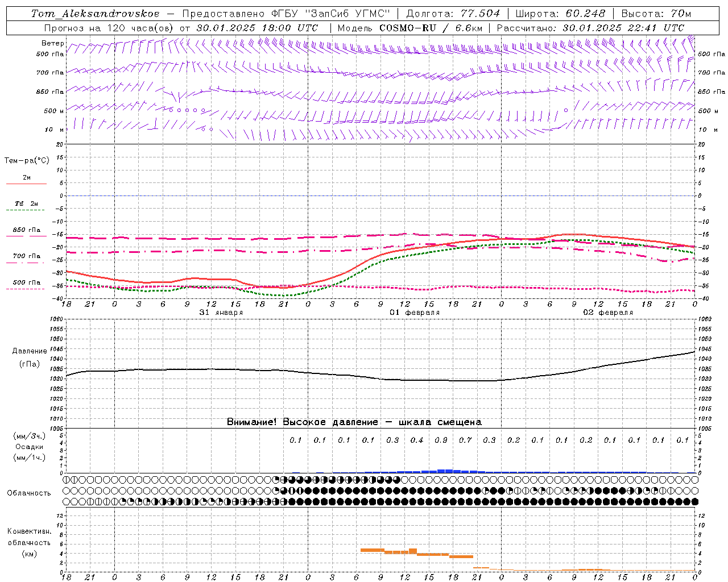Click the (мм/1ч.) precipitation unit label
The image size is (728, 582).
coord(30,458)
